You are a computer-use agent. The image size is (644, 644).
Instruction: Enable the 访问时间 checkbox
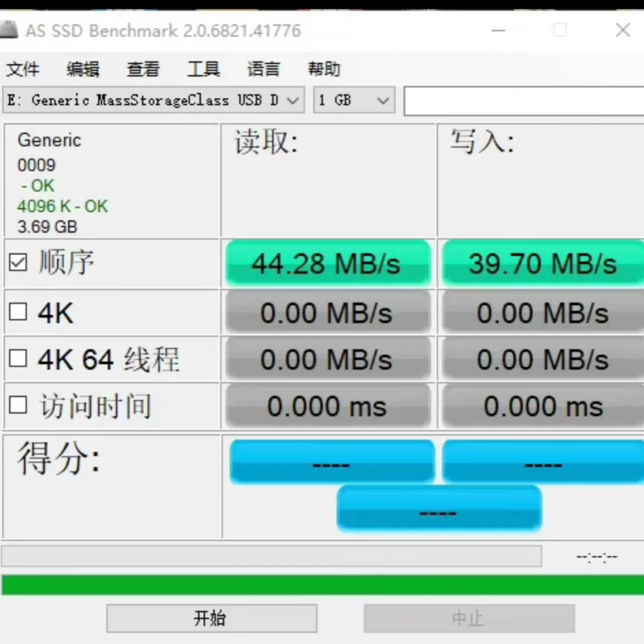click(18, 405)
